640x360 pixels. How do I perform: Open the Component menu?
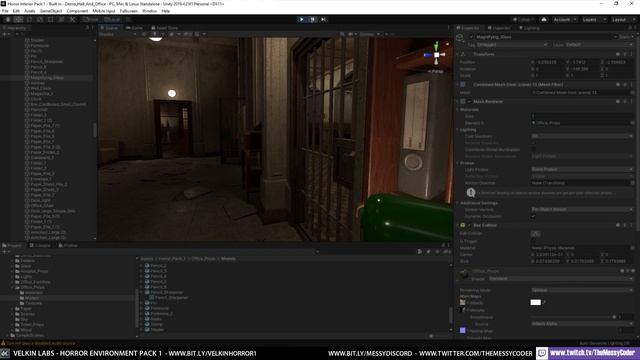(x=77, y=11)
